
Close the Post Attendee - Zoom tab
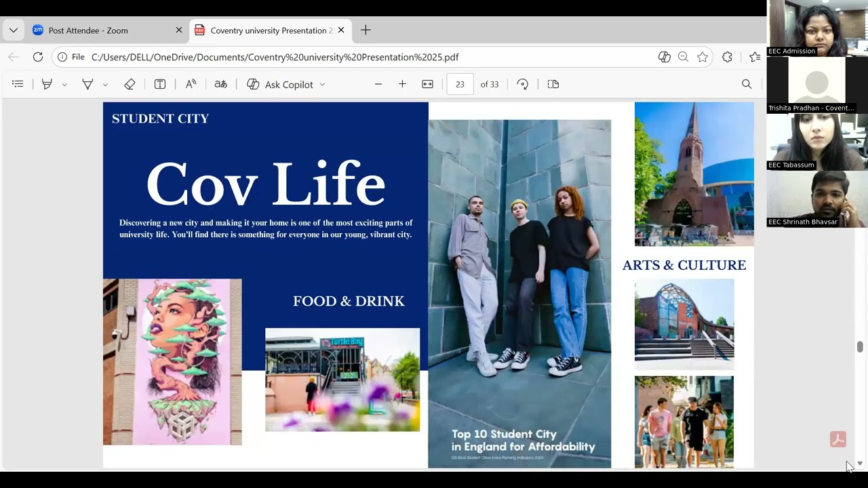pos(179,30)
